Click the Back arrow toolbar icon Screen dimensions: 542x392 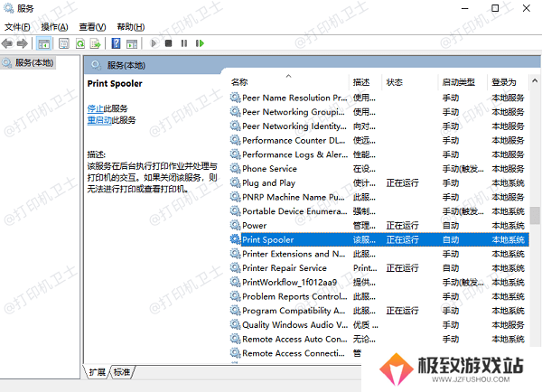point(7,43)
